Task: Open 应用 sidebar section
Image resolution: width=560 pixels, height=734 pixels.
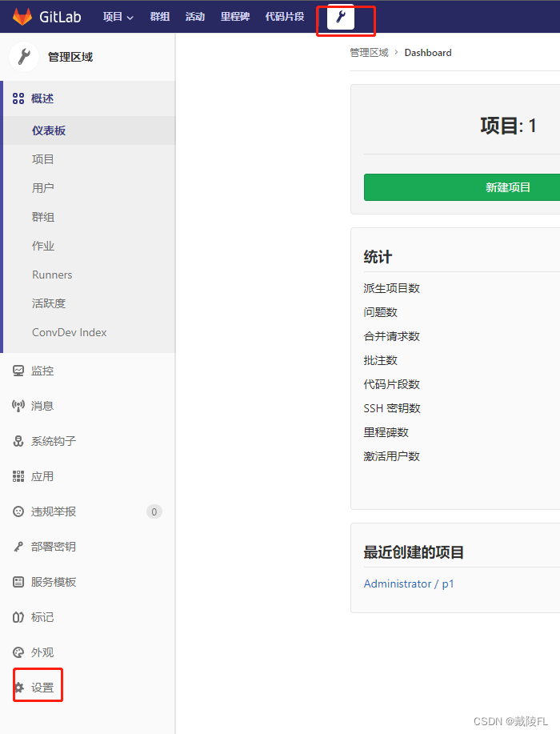Action: pyautogui.click(x=42, y=476)
